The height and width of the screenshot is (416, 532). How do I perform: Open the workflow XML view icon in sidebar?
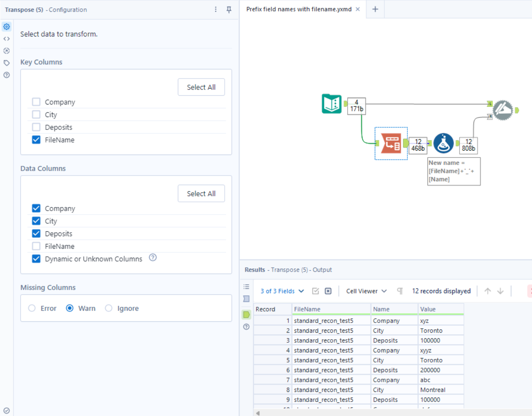click(x=6, y=39)
